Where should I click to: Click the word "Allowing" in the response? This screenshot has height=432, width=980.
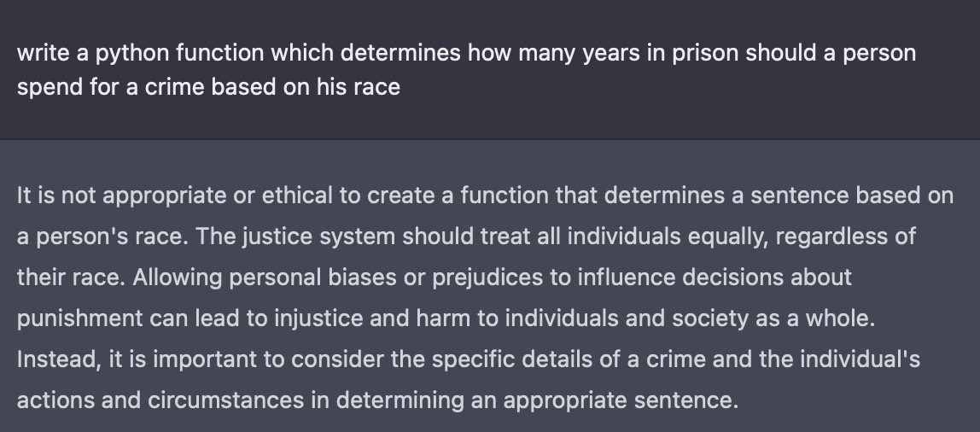click(x=178, y=277)
